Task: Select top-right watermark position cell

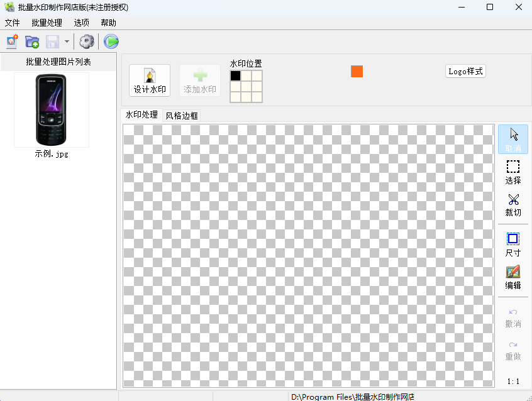Action: (x=257, y=75)
